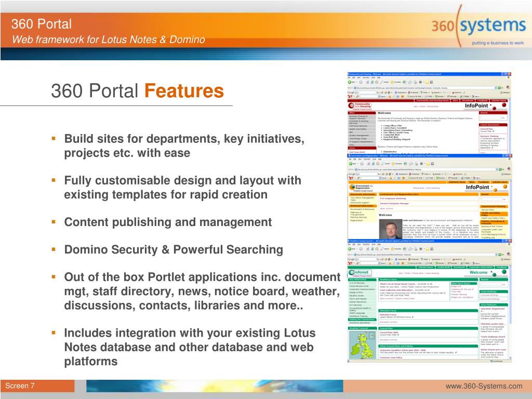Click the UK weather forecast map
Image resolution: width=532 pixels, height=399 pixels.
pyautogui.click(x=362, y=345)
